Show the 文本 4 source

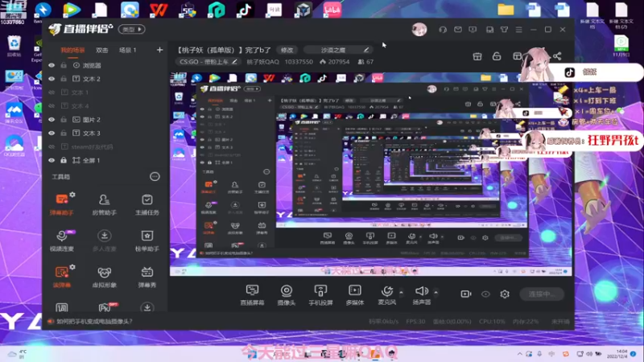tap(52, 106)
